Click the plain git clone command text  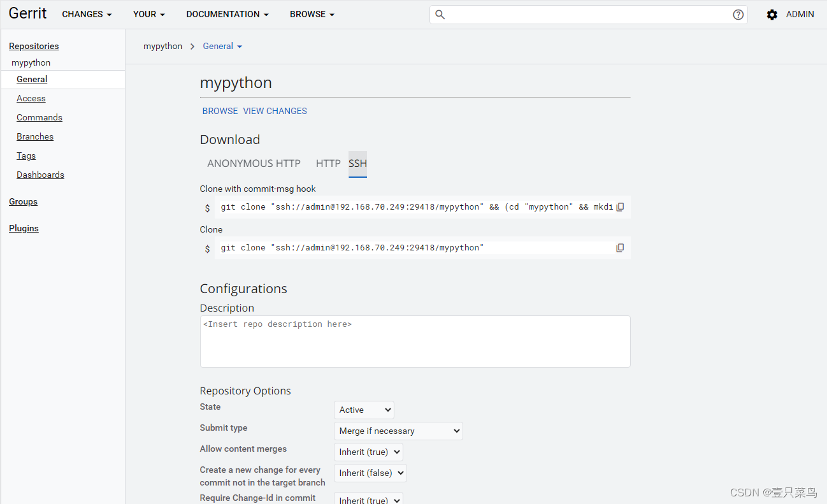[352, 248]
